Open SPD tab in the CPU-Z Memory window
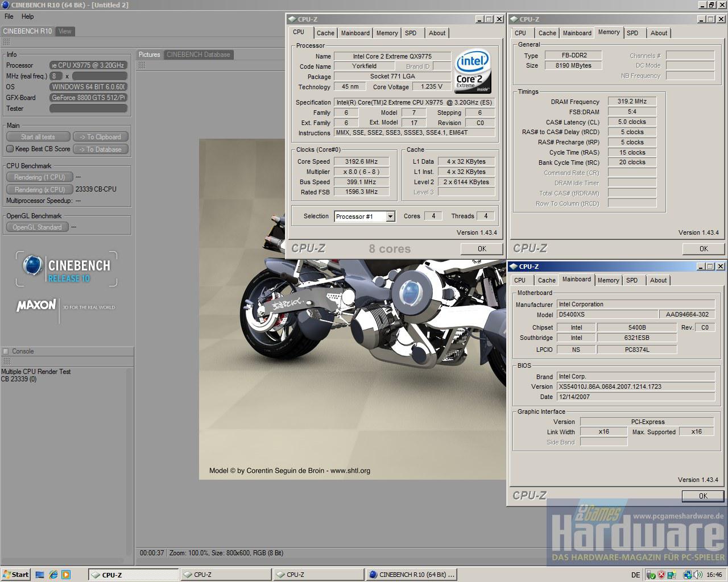 coord(632,33)
